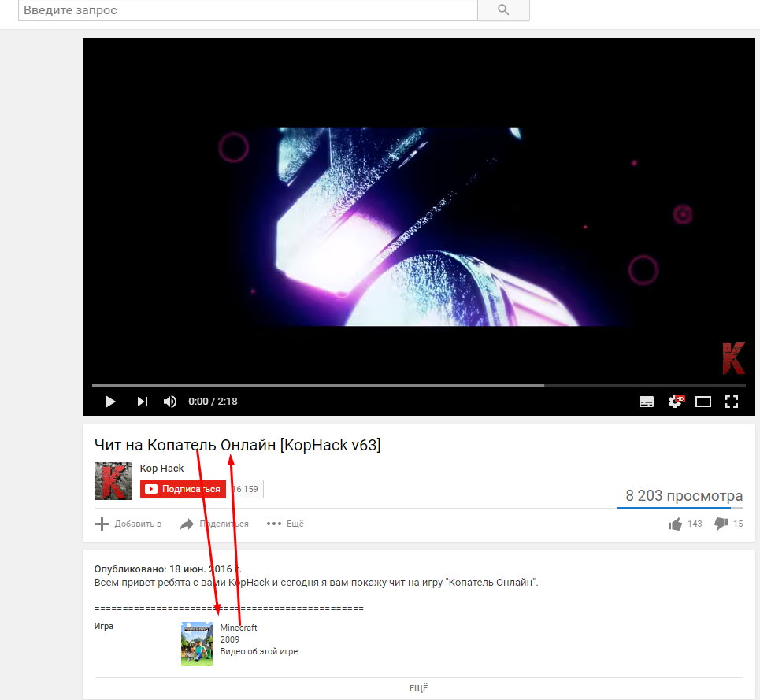760x700 pixels.
Task: Click the 2009 game year text
Action: [x=230, y=639]
